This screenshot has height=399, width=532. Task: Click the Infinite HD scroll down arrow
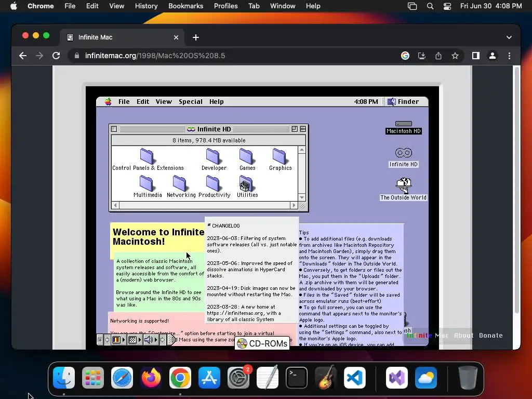coord(302,197)
